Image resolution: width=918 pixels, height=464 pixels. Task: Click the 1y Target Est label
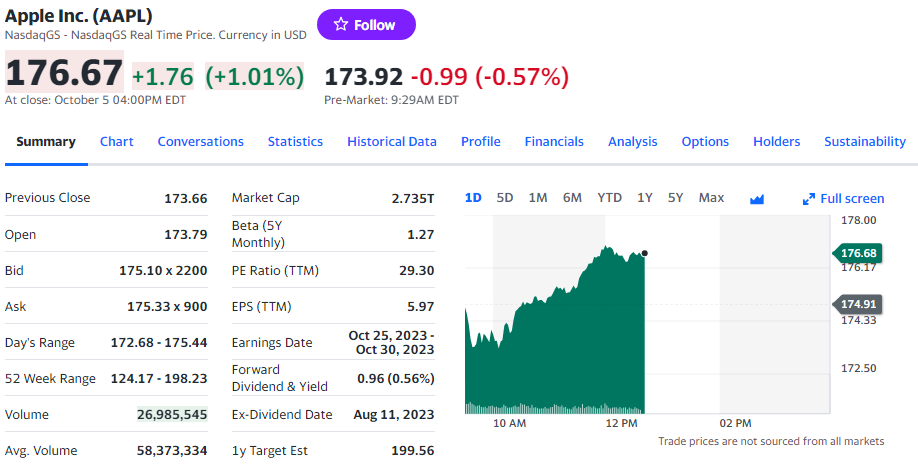[x=269, y=451]
